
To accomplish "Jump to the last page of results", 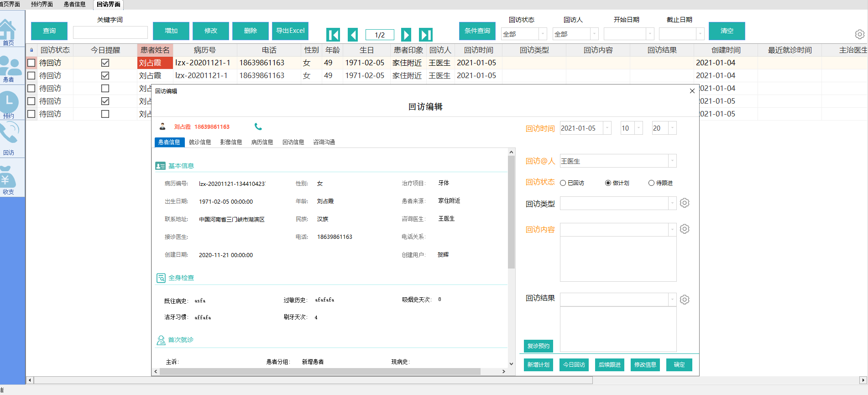I will (426, 35).
